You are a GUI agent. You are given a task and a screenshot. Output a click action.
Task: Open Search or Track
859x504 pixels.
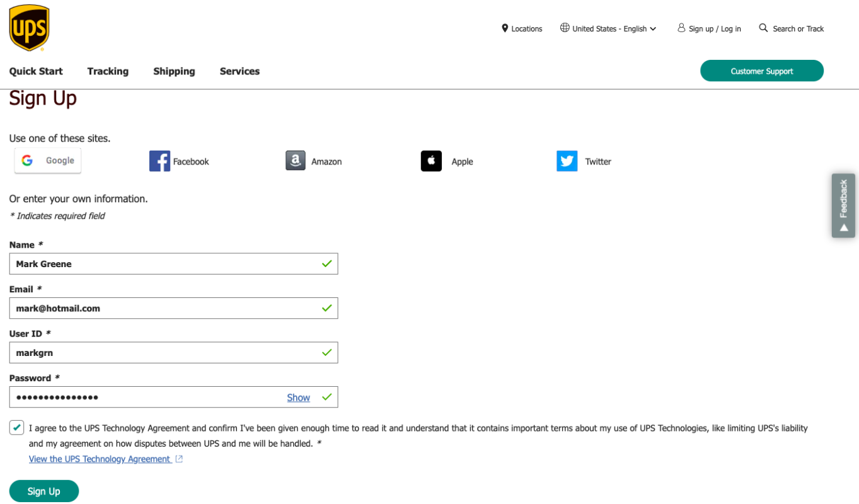(798, 29)
